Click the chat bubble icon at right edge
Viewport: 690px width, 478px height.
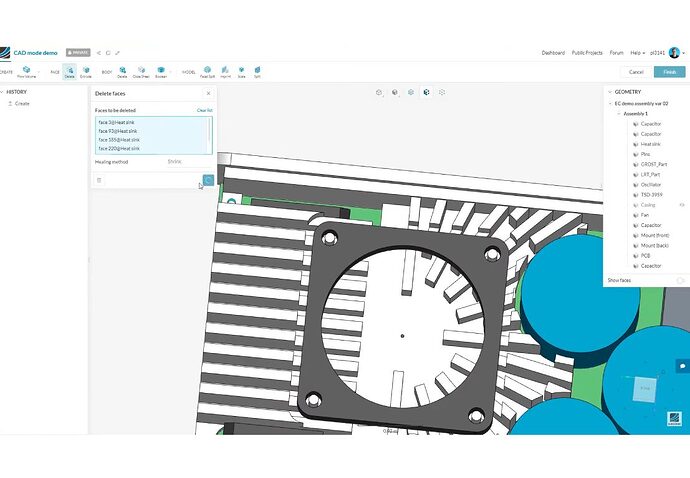[683, 366]
